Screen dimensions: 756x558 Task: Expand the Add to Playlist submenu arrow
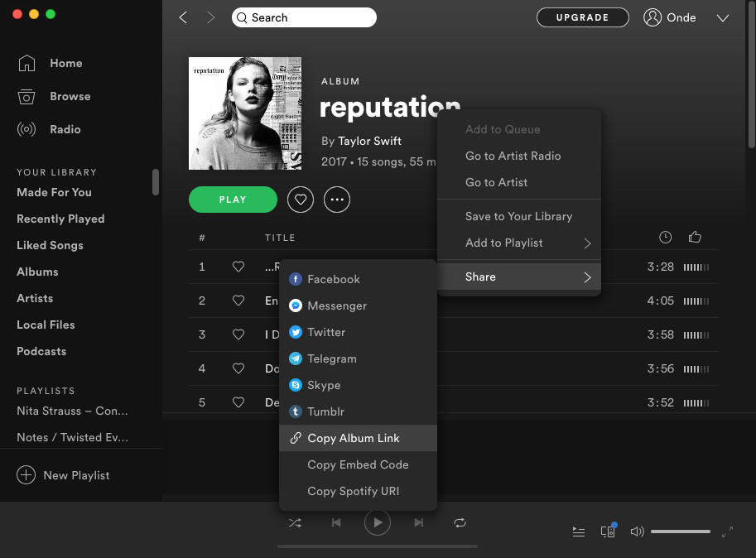pos(587,243)
